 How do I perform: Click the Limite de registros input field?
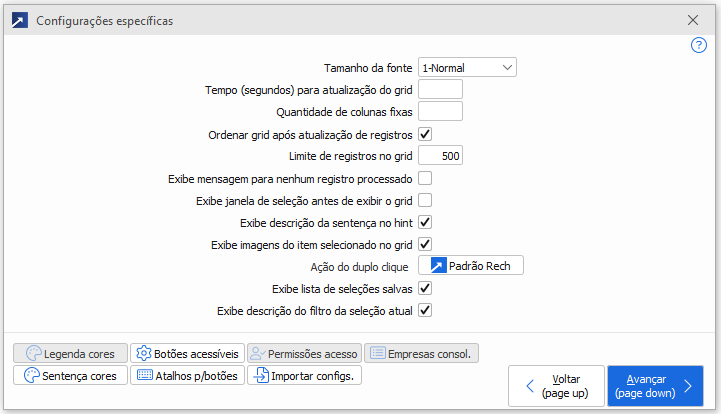pyautogui.click(x=440, y=156)
